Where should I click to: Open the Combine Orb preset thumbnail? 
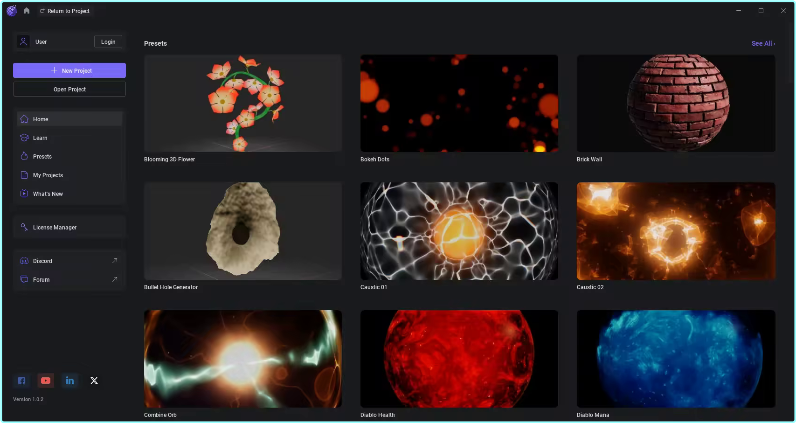coord(243,359)
